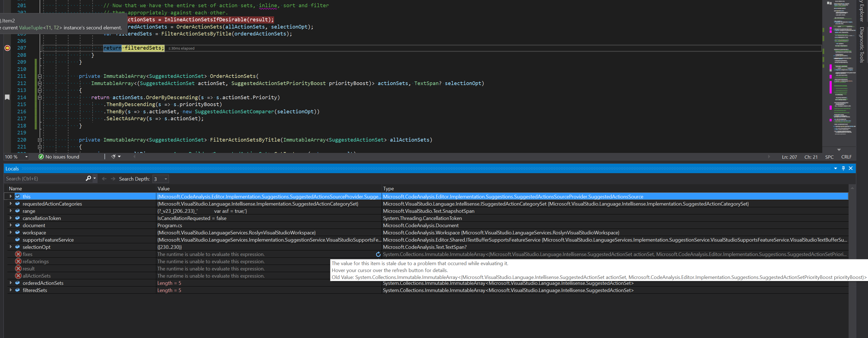Open the Locals window position menu
Image resolution: width=868 pixels, height=338 pixels.
point(835,168)
